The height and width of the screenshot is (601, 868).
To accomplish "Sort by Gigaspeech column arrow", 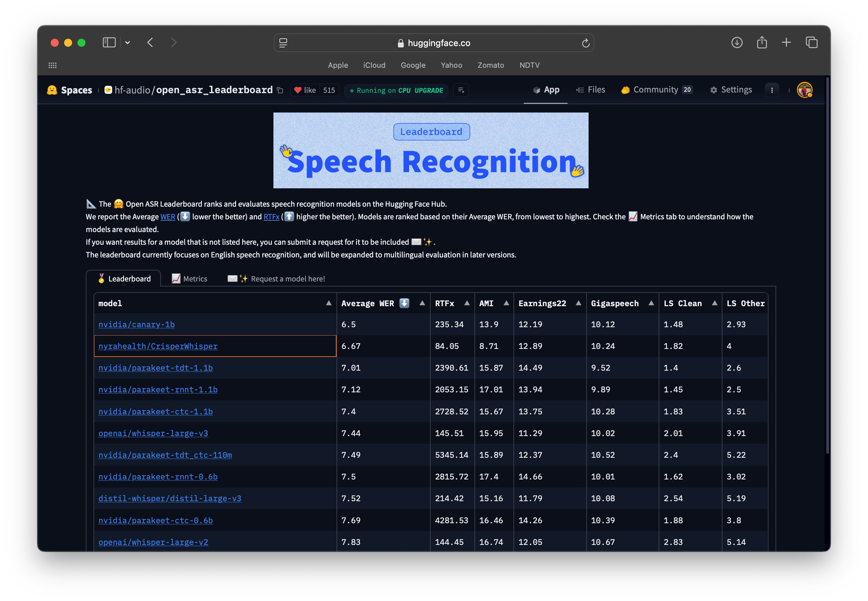I will pos(651,303).
